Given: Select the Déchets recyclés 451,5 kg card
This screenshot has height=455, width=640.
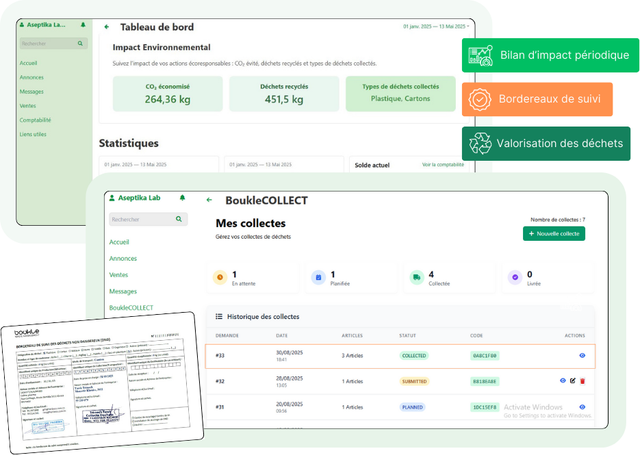Looking at the screenshot, I should pyautogui.click(x=284, y=93).
